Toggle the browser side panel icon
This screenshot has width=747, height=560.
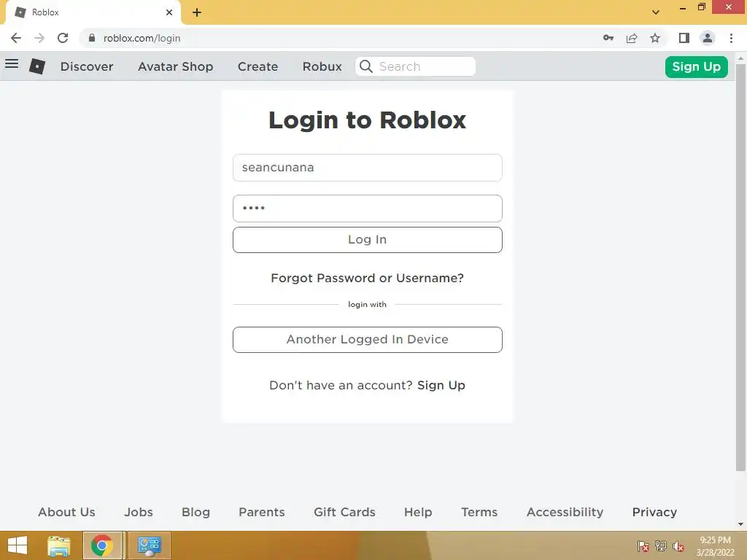(684, 38)
